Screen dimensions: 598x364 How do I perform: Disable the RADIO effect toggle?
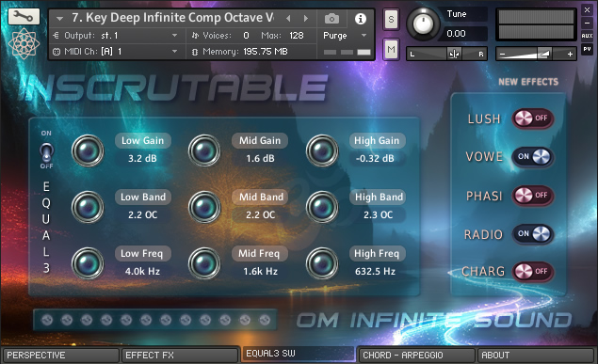click(x=532, y=234)
